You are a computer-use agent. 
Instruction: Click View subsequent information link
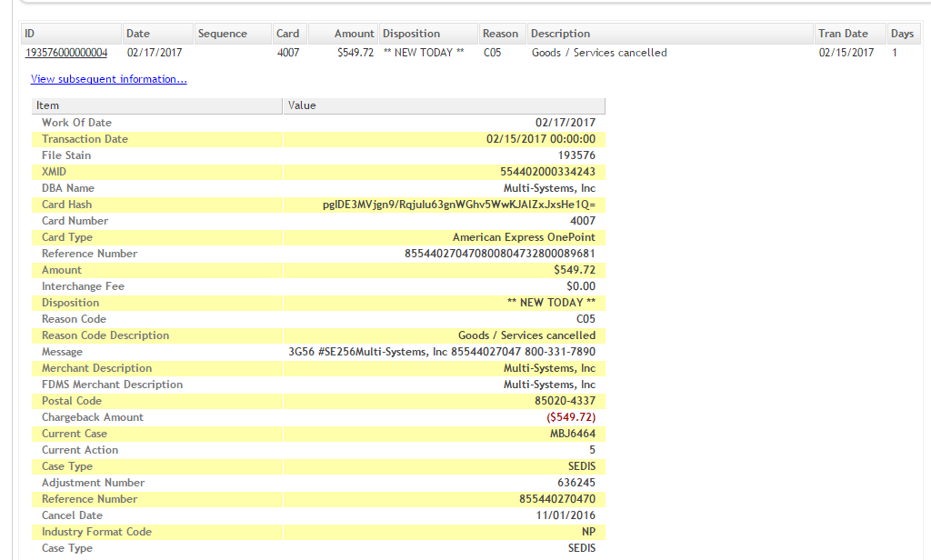coord(108,79)
